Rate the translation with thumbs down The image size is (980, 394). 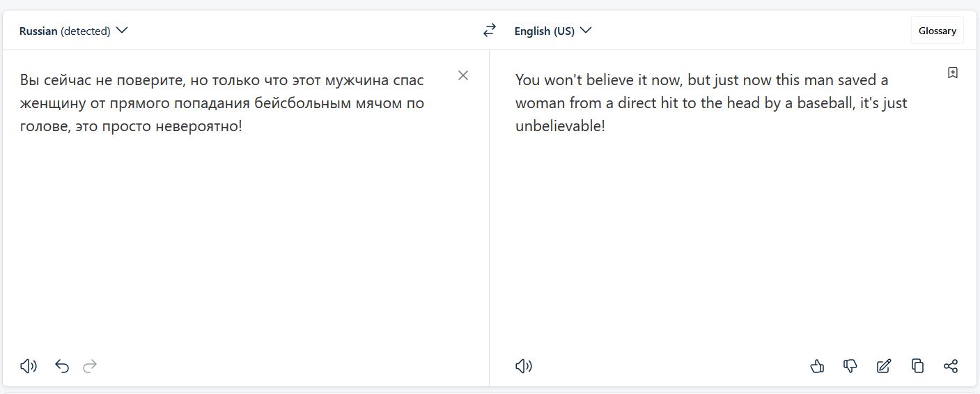tap(850, 366)
